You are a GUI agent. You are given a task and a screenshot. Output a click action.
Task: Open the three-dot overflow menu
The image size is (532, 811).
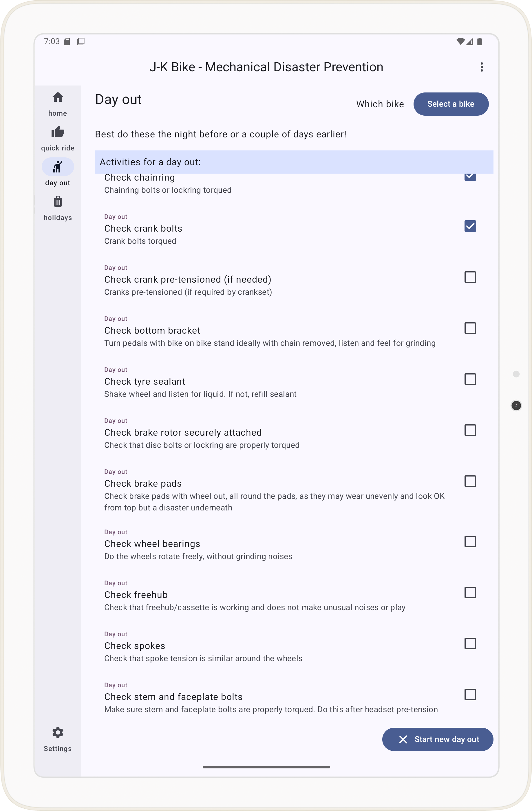click(482, 67)
